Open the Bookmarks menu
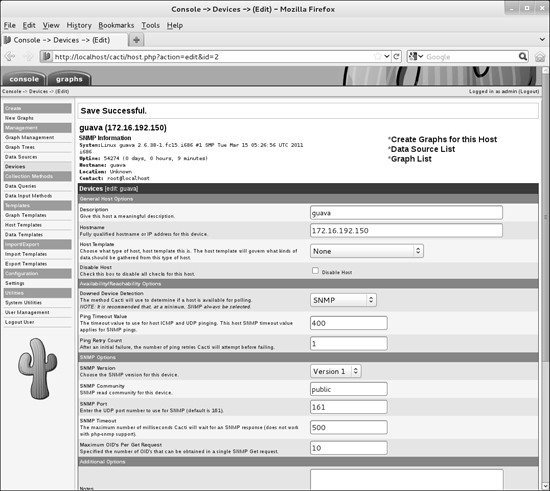This screenshot has width=550, height=491. (x=116, y=25)
